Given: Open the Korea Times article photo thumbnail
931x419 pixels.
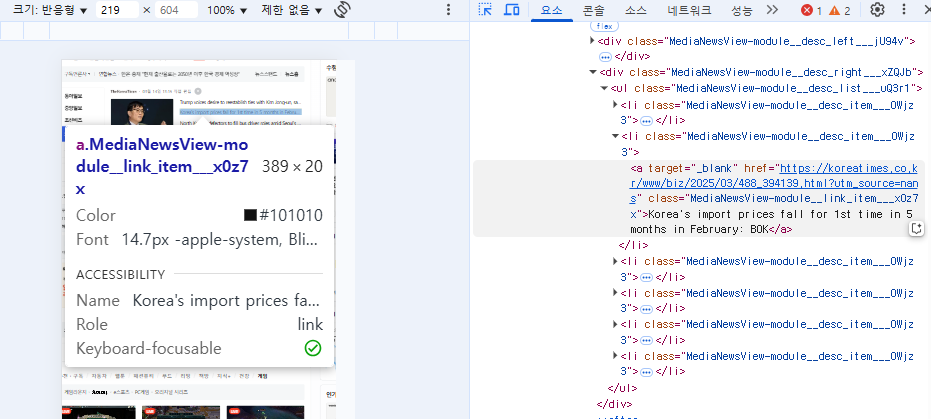Looking at the screenshot, I should [141, 112].
